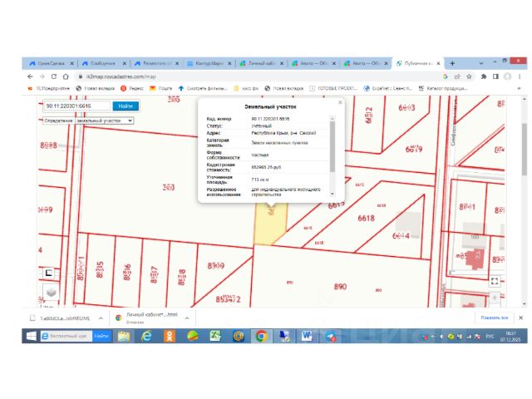Open Word from the taskbar
Image resolution: width=532 pixels, height=399 pixels.
pos(307,336)
